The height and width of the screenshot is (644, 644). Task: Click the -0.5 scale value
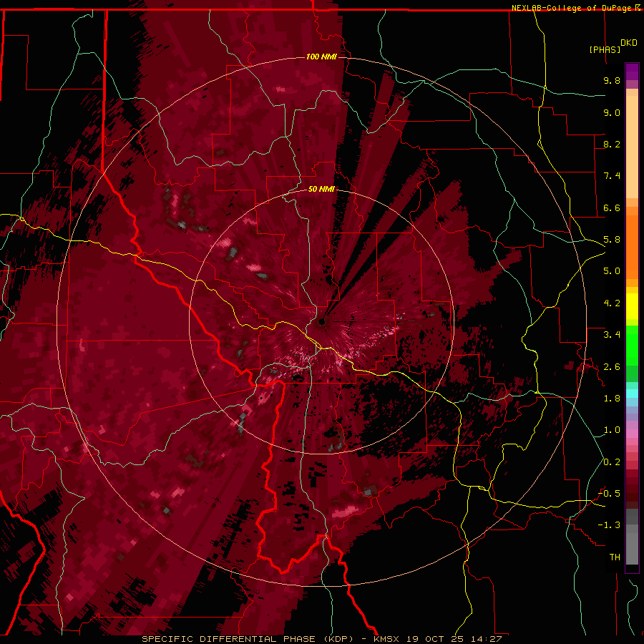609,494
